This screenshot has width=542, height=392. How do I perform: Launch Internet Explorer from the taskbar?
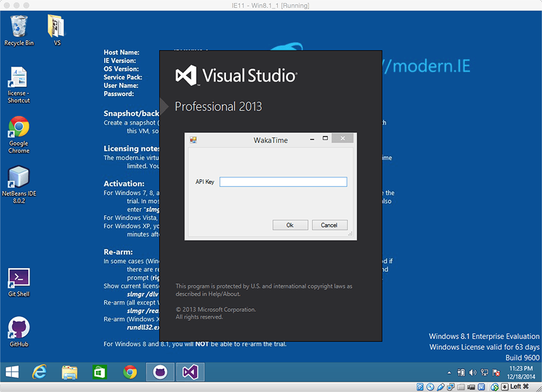point(40,372)
